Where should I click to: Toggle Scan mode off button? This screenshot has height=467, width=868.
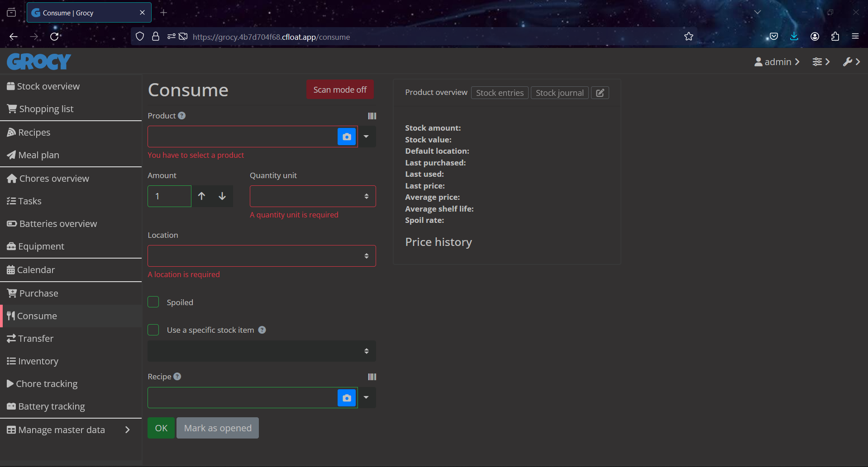pos(340,90)
